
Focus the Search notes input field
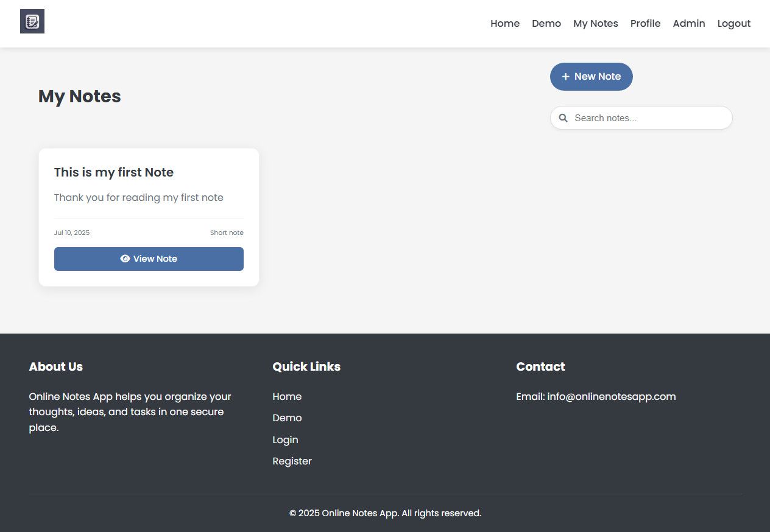click(x=649, y=118)
